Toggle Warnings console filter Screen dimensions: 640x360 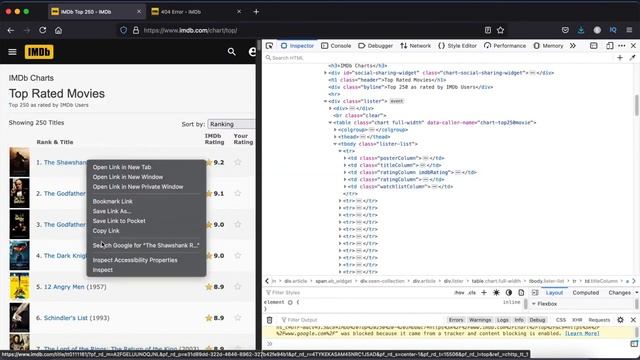pos(480,320)
